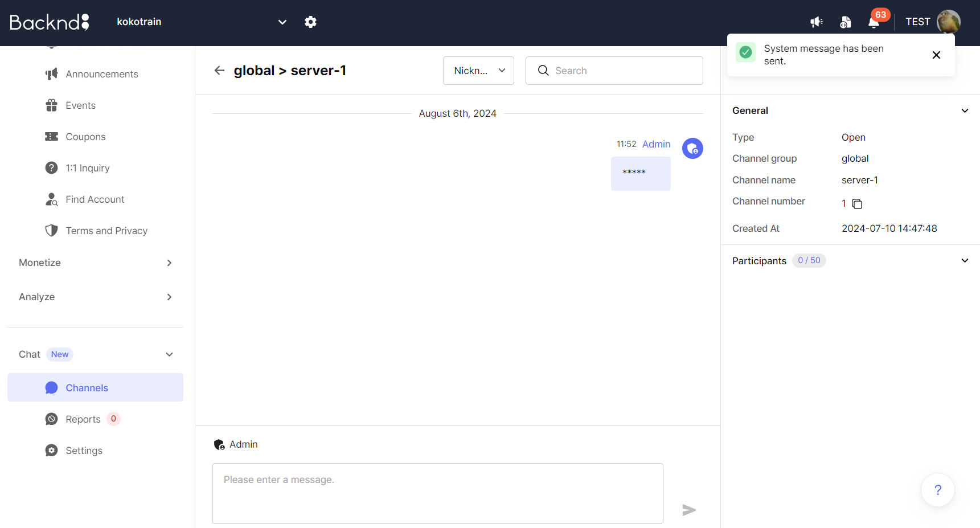The width and height of the screenshot is (980, 528).
Task: Click the global > server-1 heading
Action: point(290,70)
